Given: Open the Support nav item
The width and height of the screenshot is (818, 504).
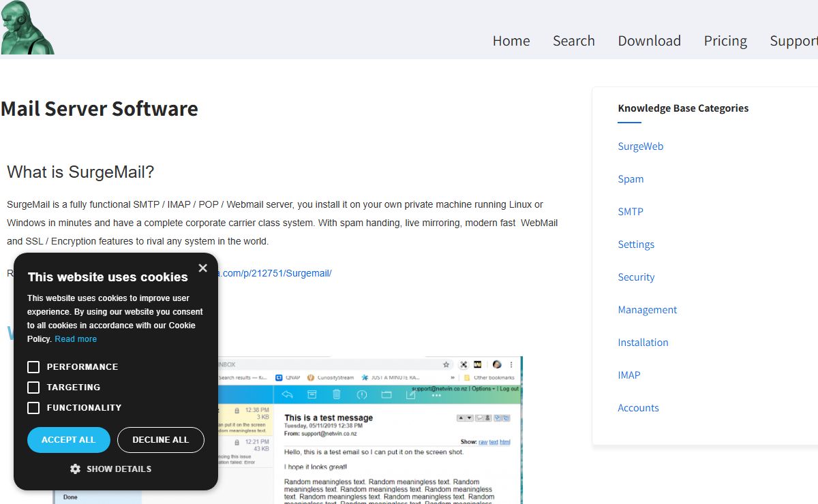Looking at the screenshot, I should point(794,41).
